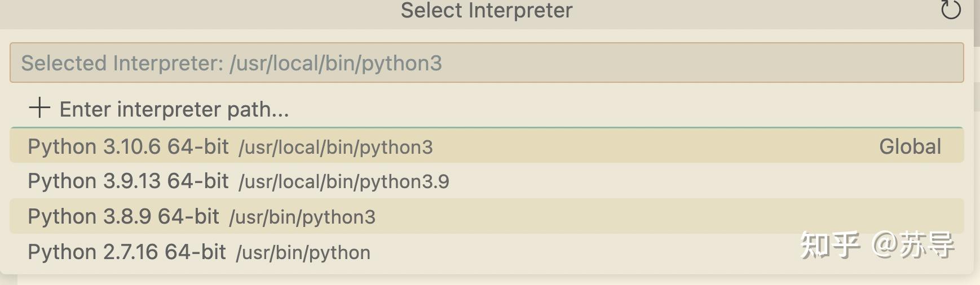Select Python 3.8.9 64-bit interpreter
The width and height of the screenshot is (980, 285).
tap(487, 216)
